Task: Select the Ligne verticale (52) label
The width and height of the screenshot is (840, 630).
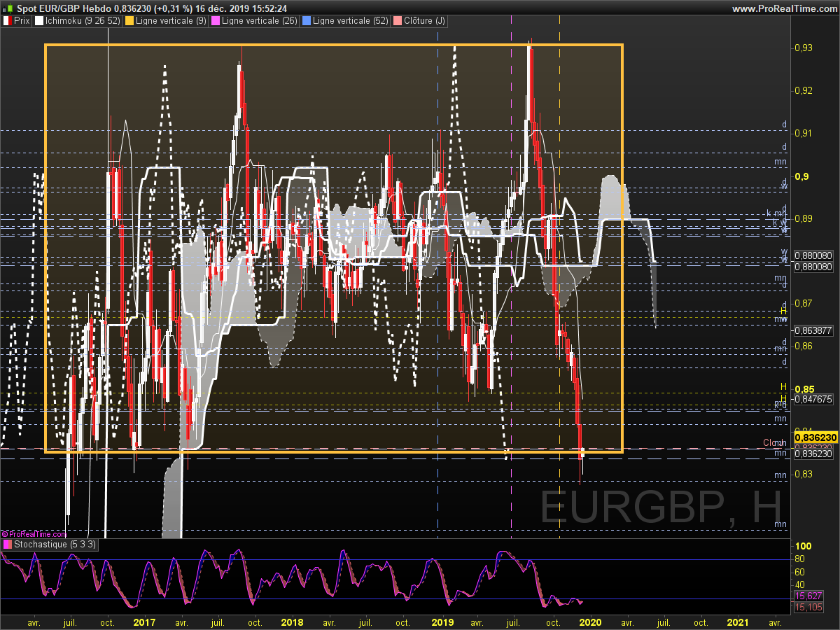Action: pyautogui.click(x=348, y=22)
